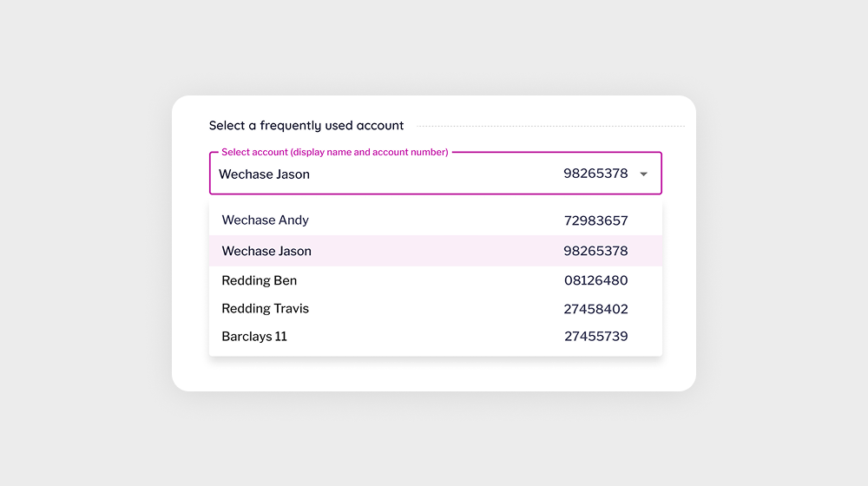868x486 pixels.
Task: Click 98265378 in the highlighted list row
Action: click(x=595, y=251)
